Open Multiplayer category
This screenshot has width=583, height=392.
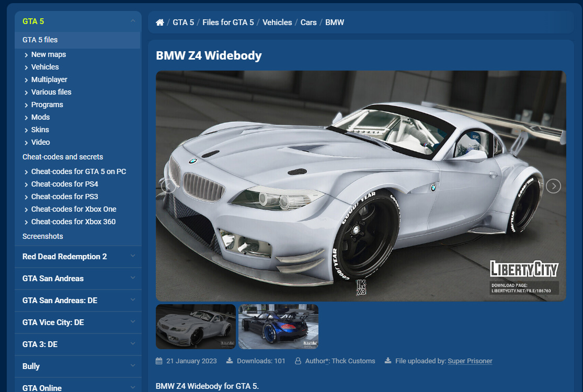pos(49,79)
